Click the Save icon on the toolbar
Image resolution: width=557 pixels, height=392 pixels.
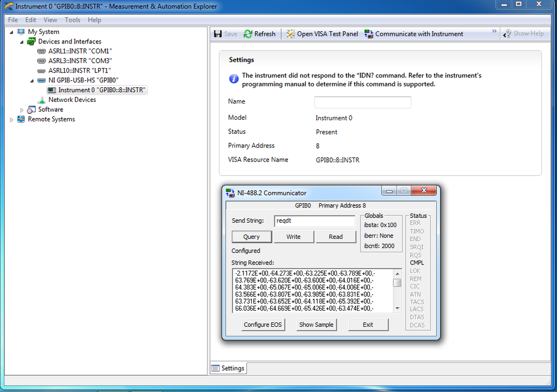coord(217,33)
